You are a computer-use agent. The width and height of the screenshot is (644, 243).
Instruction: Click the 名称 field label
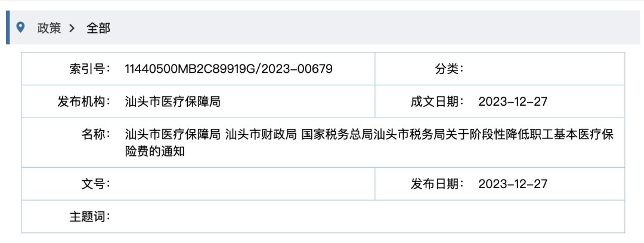[95, 134]
